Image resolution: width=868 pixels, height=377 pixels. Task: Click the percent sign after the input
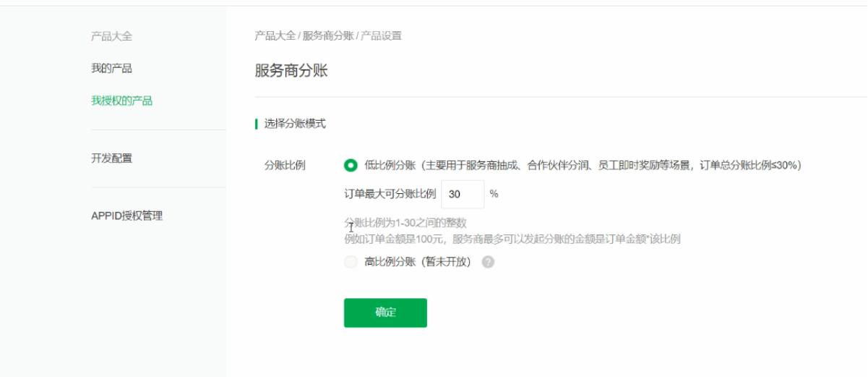click(x=494, y=194)
